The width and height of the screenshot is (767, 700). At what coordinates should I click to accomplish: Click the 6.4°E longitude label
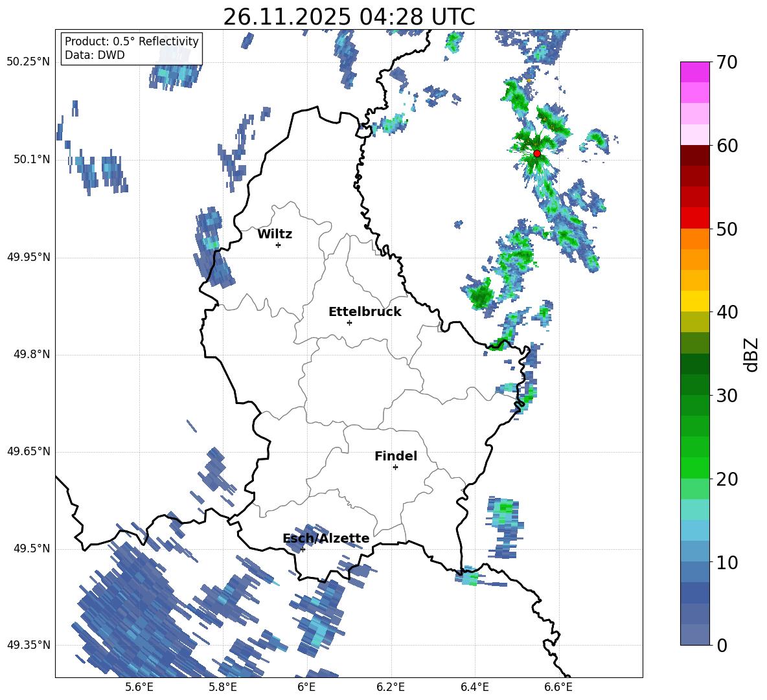[474, 687]
